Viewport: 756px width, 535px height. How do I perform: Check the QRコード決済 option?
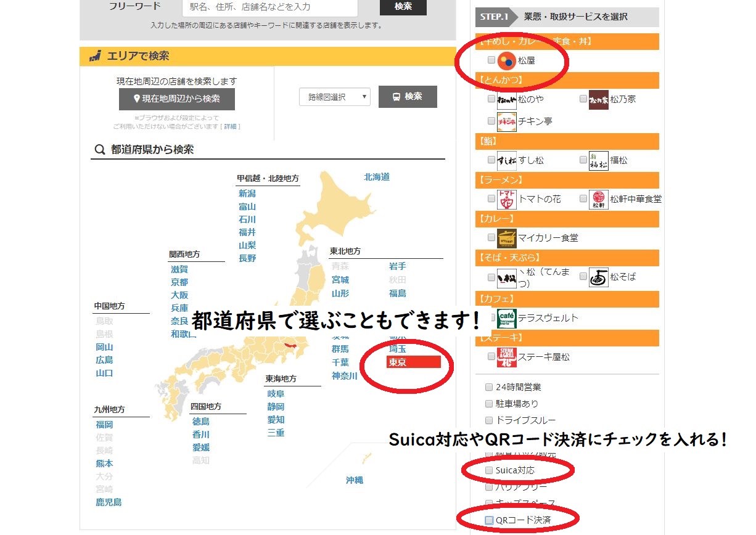(x=490, y=520)
